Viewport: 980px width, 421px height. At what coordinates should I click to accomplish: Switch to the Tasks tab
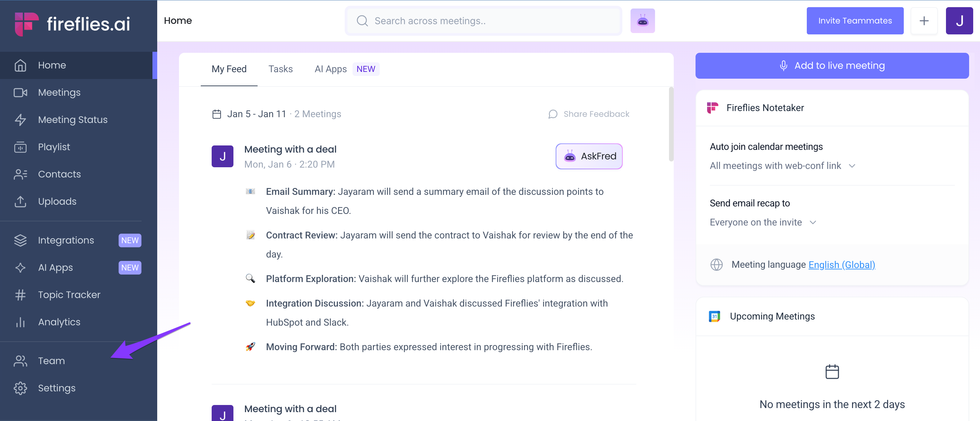pos(280,69)
